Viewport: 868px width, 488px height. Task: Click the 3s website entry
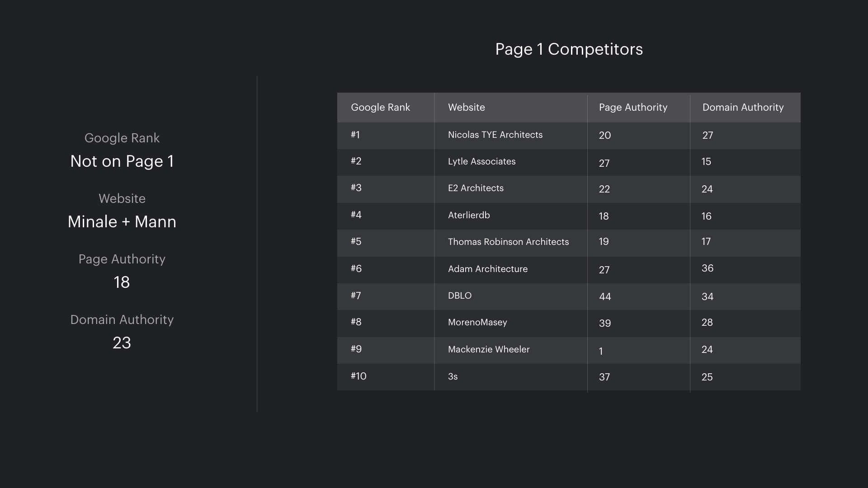453,377
